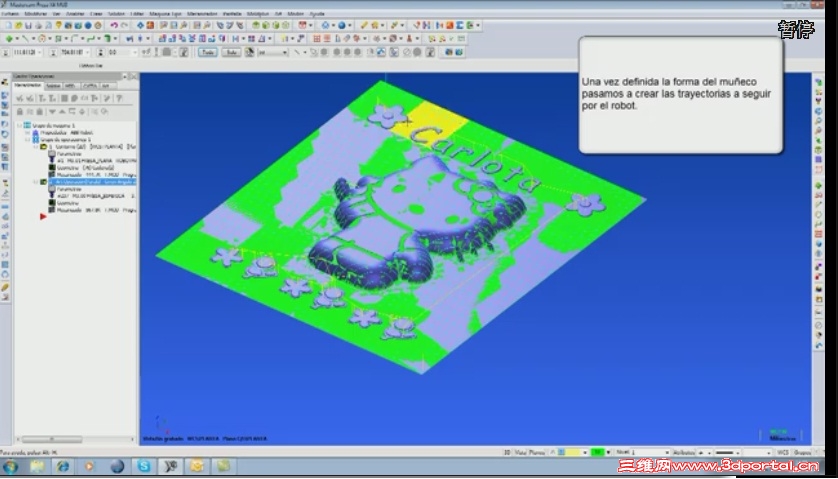Image resolution: width=838 pixels, height=479 pixels.
Task: Open the Mastercam window from the taskbar
Action: pos(171,466)
